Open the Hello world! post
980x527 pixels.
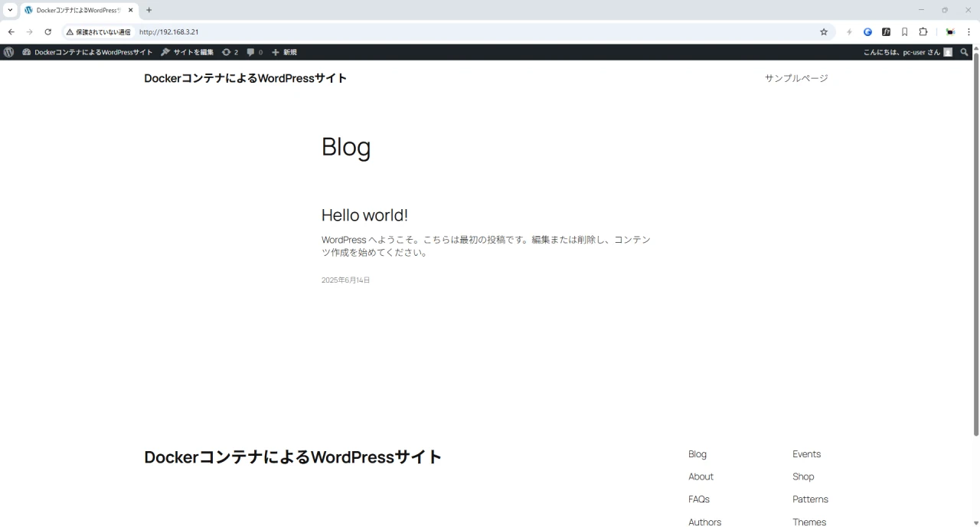point(364,215)
